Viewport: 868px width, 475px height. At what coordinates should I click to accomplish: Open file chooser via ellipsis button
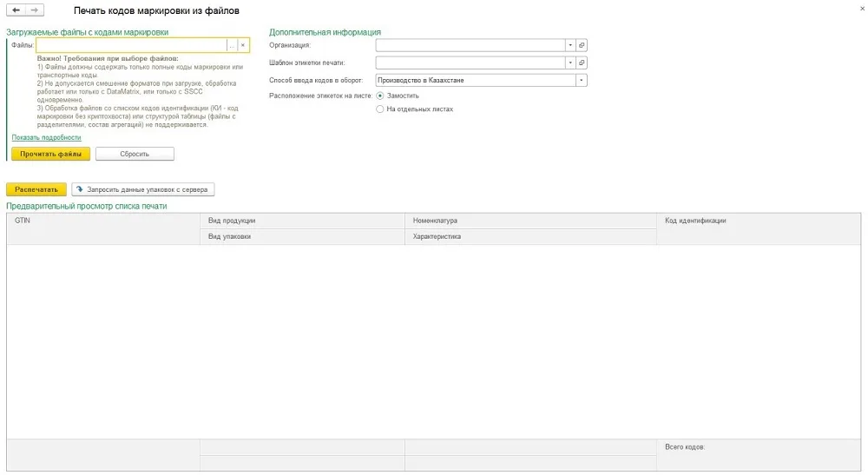point(232,45)
